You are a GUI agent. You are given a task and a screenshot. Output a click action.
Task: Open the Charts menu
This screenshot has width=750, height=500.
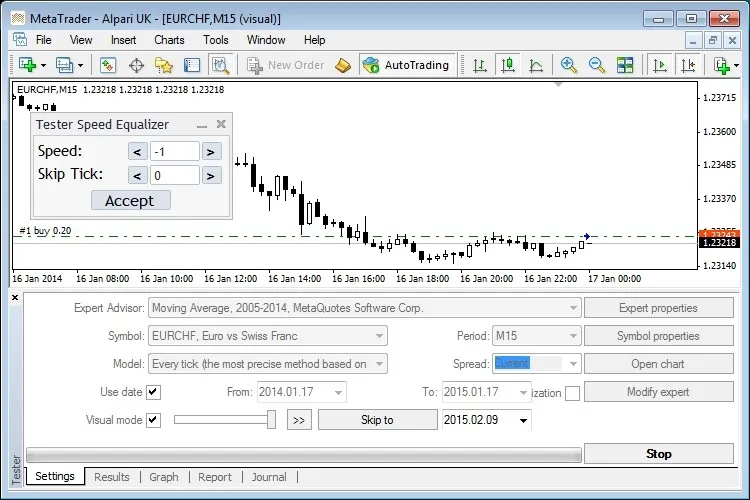169,40
